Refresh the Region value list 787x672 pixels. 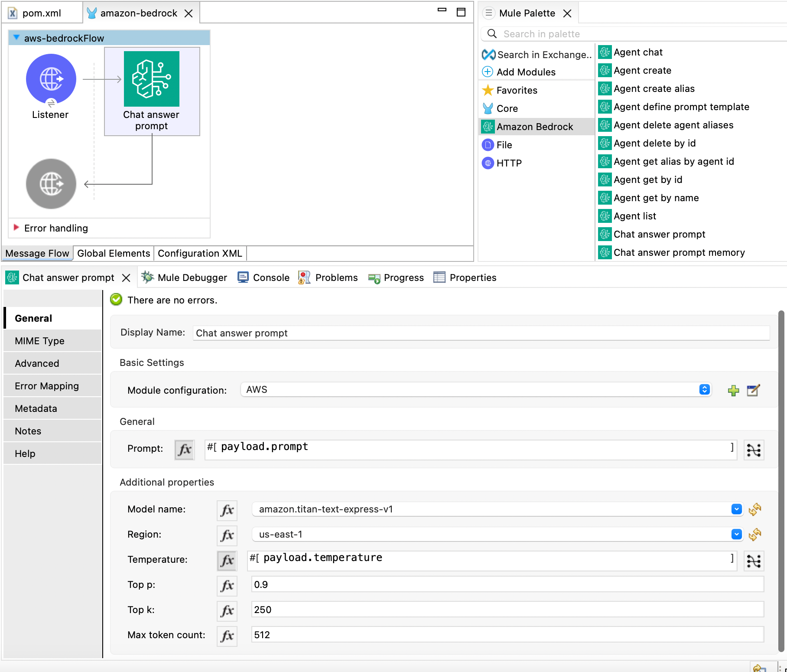[x=754, y=535]
